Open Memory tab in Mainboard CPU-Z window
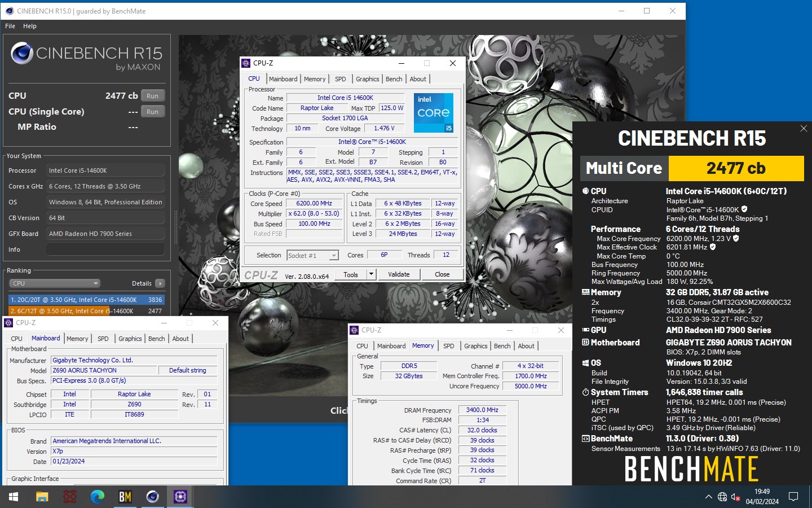This screenshot has width=812, height=508. pos(77,339)
